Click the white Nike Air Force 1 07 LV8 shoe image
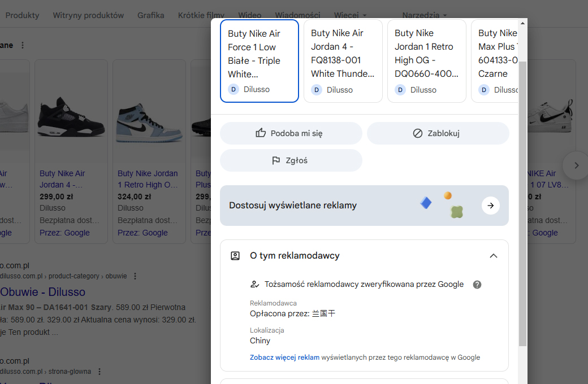The width and height of the screenshot is (588, 384). [551, 116]
